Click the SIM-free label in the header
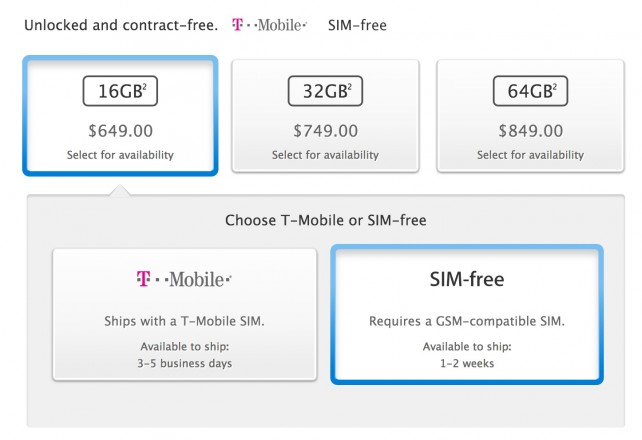Image resolution: width=642 pixels, height=440 pixels. [x=357, y=25]
